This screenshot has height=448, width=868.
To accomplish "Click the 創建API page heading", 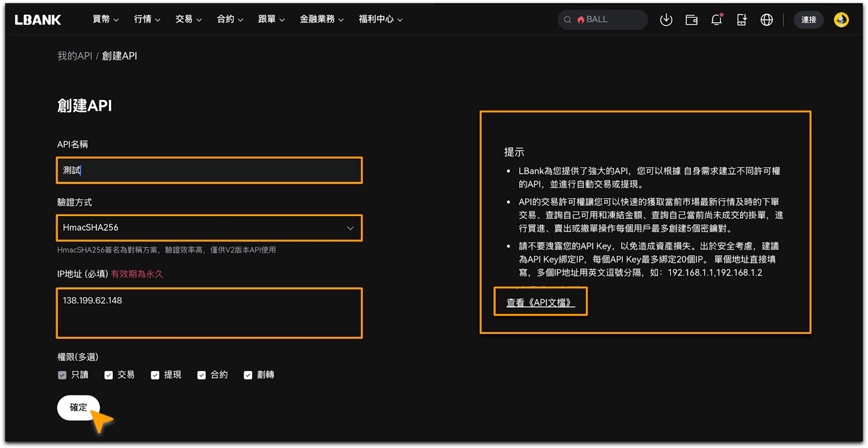I will (85, 105).
